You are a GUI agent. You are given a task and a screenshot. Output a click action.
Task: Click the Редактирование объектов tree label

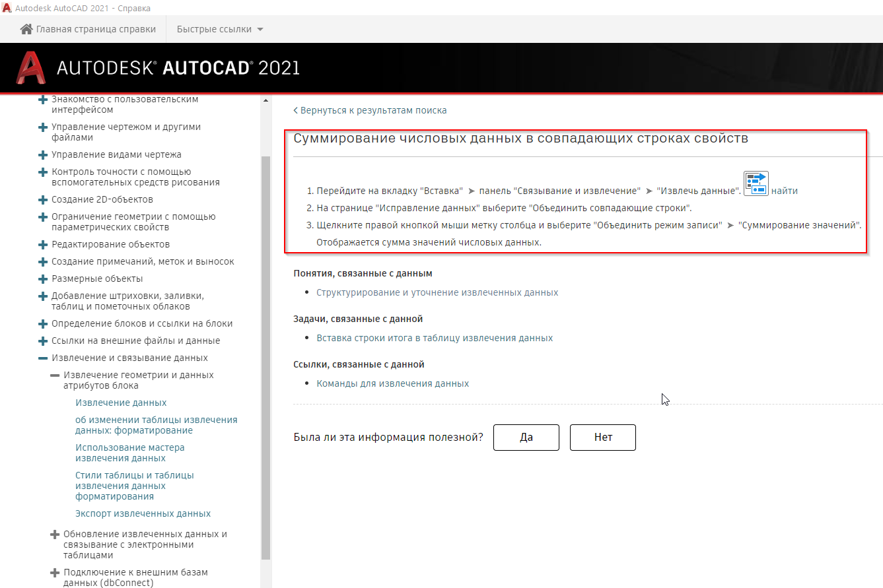pyautogui.click(x=111, y=244)
